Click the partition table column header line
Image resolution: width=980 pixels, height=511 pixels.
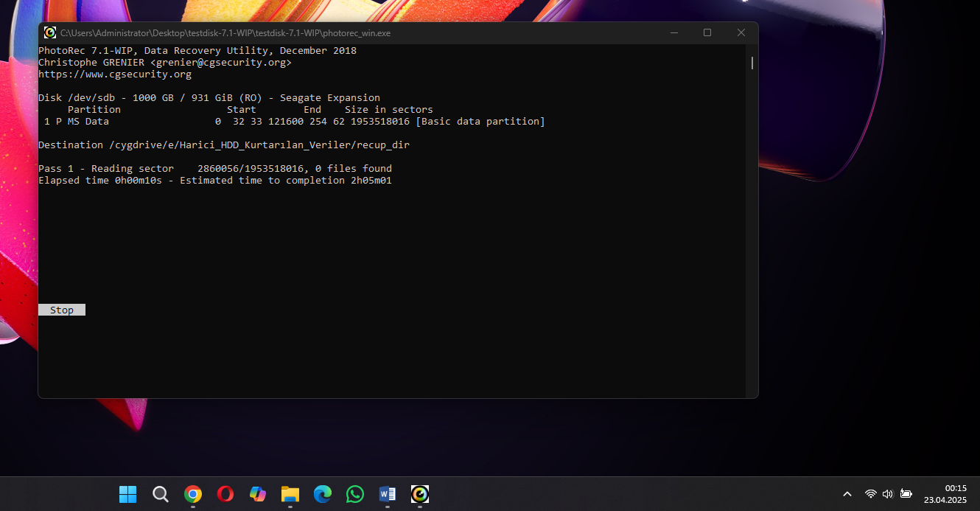[x=251, y=109]
